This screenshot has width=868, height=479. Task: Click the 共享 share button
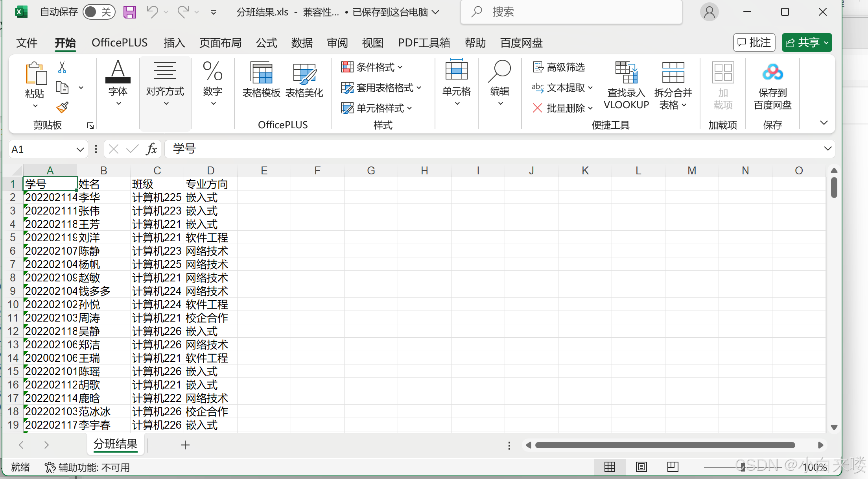coord(807,43)
